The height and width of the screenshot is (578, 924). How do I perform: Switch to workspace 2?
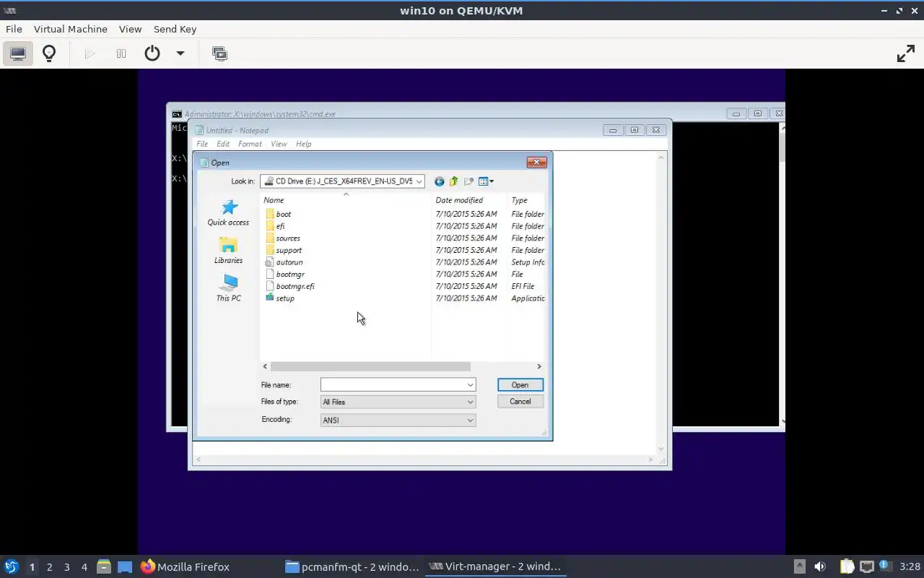49,567
